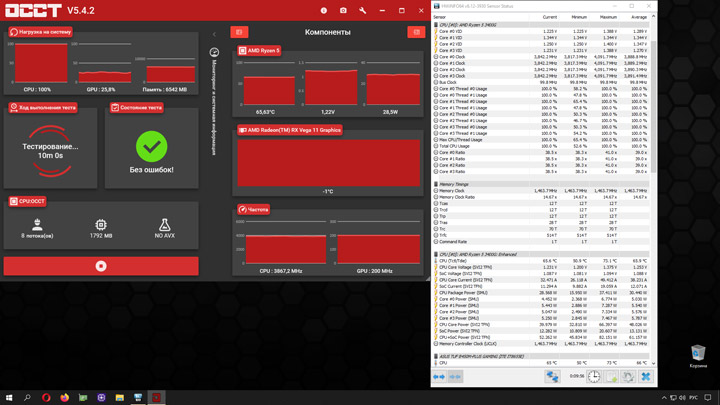This screenshot has height=405, width=720.
Task: Click HWiNFO logging sheet icon
Action: (x=611, y=377)
